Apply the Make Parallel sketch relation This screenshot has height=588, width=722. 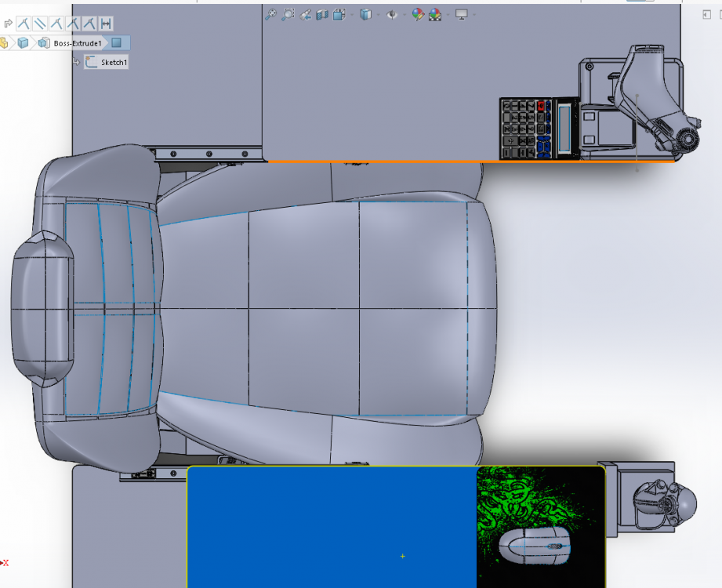(x=38, y=23)
